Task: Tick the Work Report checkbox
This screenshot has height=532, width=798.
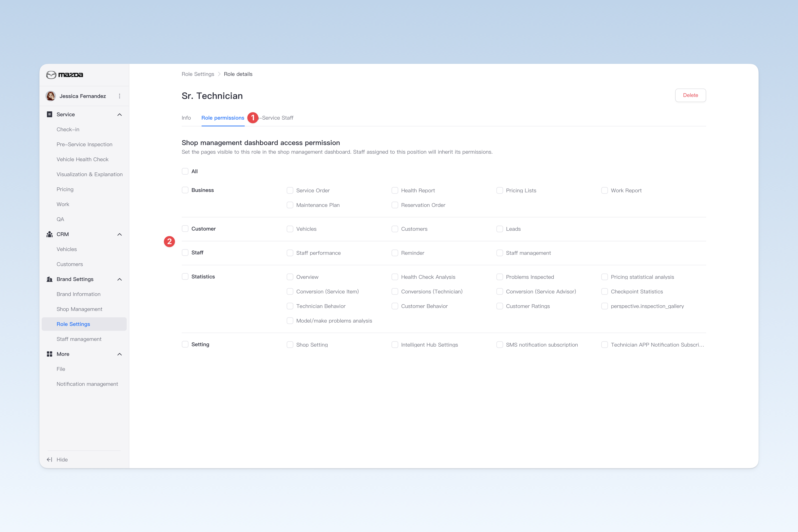Action: pos(605,190)
